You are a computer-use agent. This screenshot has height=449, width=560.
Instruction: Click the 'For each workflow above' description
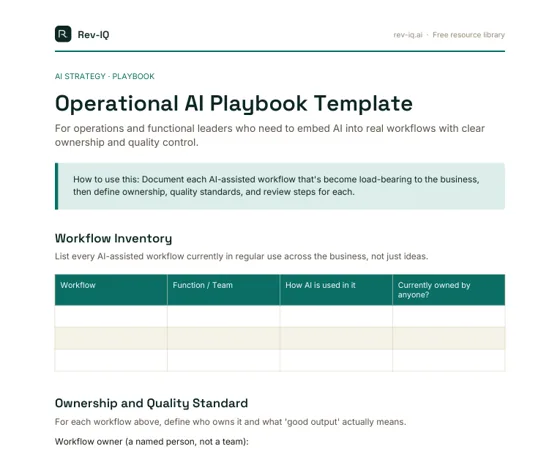(x=230, y=422)
